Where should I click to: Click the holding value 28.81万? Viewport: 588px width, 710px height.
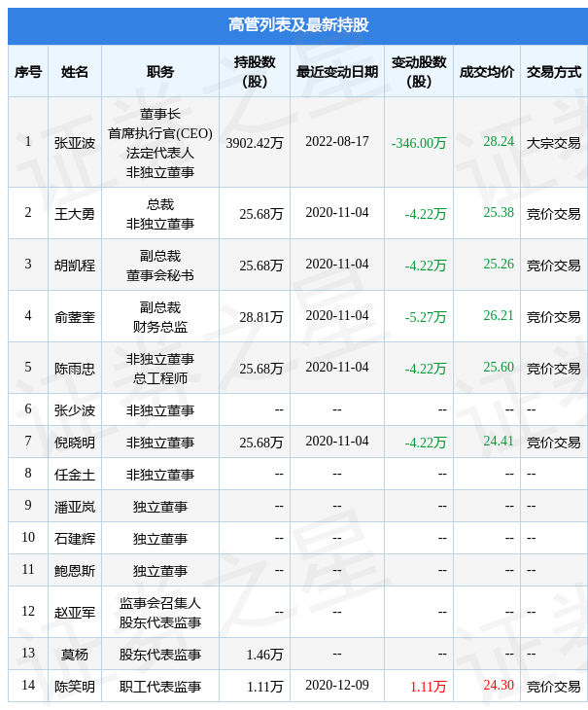(x=261, y=317)
